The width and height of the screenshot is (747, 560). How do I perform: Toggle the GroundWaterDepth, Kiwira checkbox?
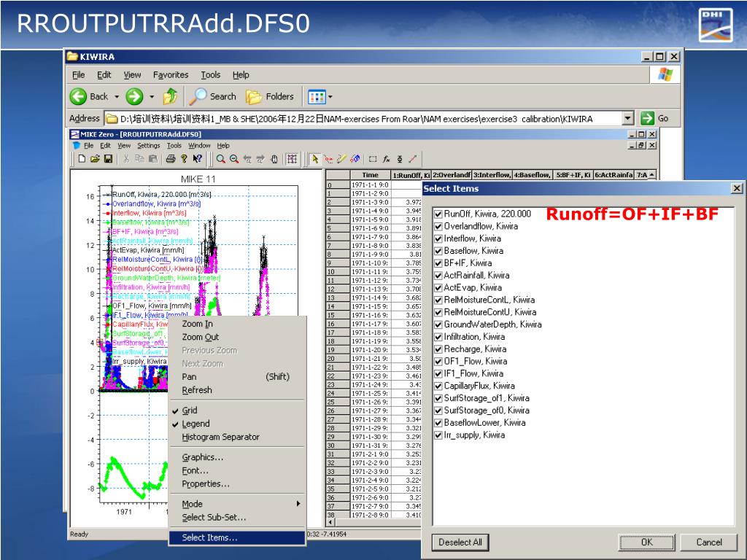tap(438, 324)
